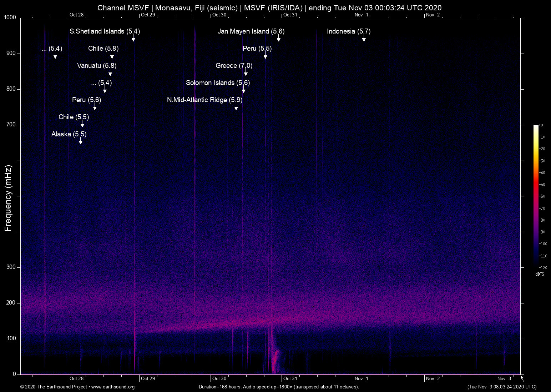551x392 pixels.
Task: Click the arrow under N.Mid-Atlantic Ridge (5.9)
Action: (236, 108)
